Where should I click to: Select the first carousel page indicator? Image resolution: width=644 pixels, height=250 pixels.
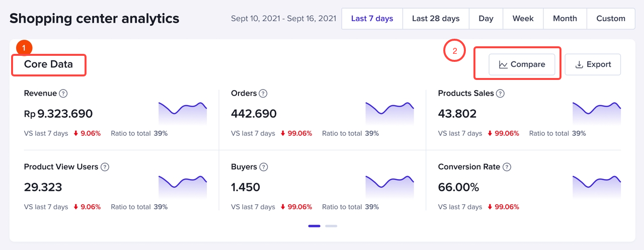[x=314, y=226]
